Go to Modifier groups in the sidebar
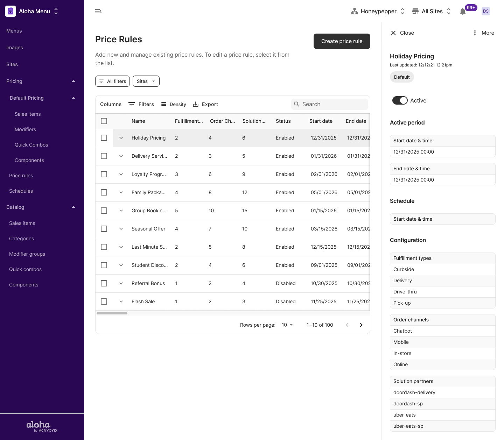This screenshot has width=504, height=440. 27,254
